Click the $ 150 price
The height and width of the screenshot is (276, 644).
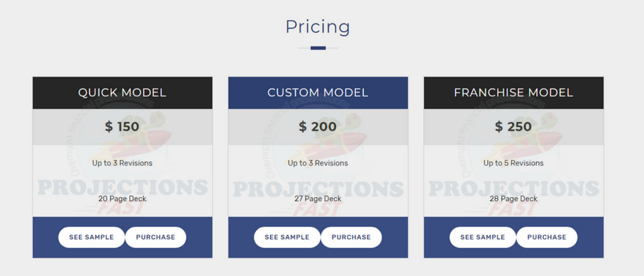coord(122,127)
